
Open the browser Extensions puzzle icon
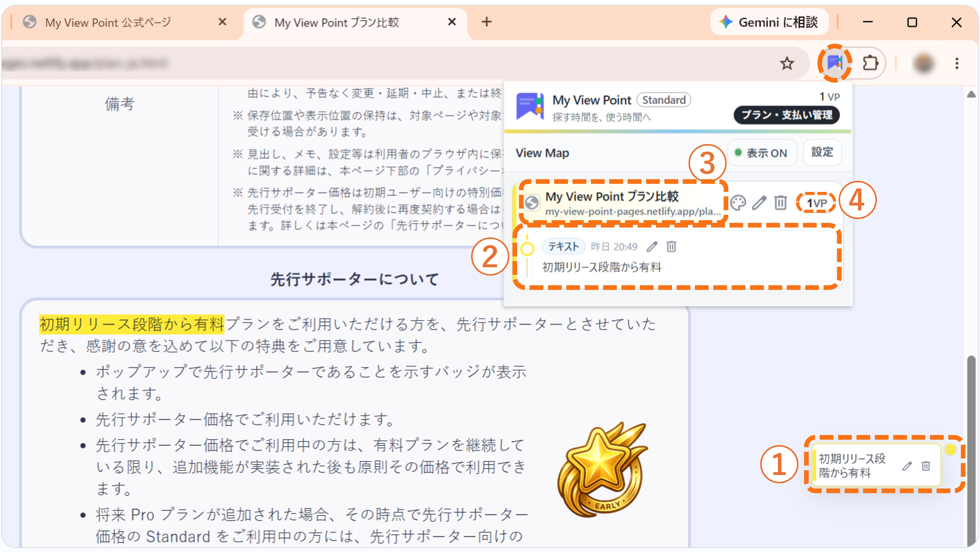pyautogui.click(x=870, y=63)
